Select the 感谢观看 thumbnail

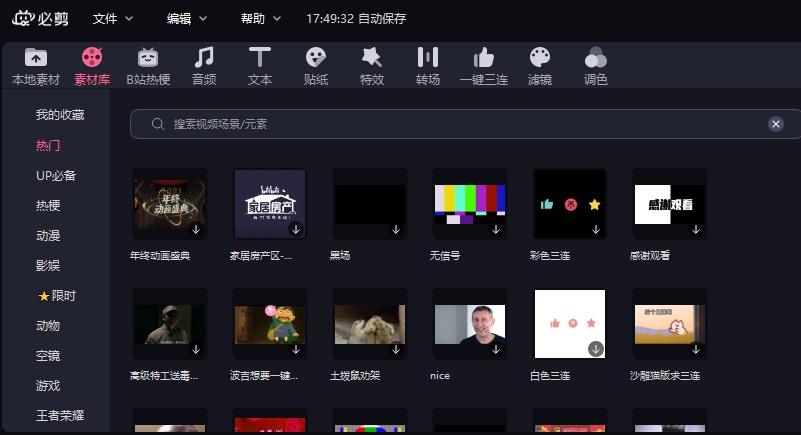[x=670, y=204]
